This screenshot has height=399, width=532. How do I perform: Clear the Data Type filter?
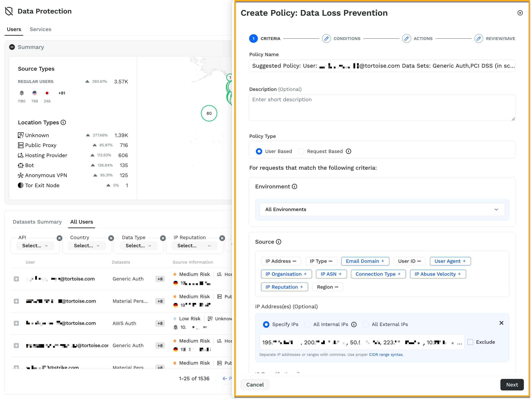163,238
